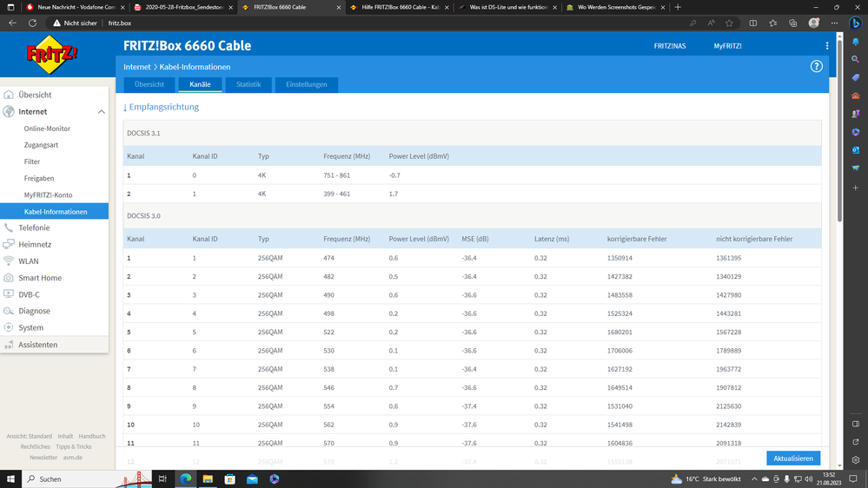Open Microsoft Store from the taskbar
The width and height of the screenshot is (868, 488).
229,479
